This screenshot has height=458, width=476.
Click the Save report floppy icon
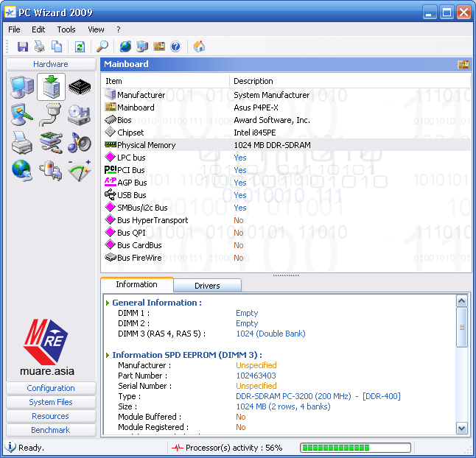(x=22, y=46)
